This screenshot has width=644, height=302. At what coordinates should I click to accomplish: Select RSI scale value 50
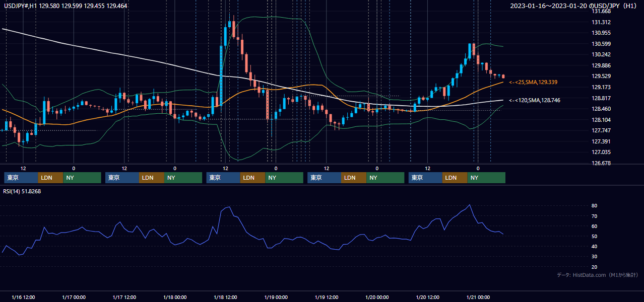pos(595,236)
